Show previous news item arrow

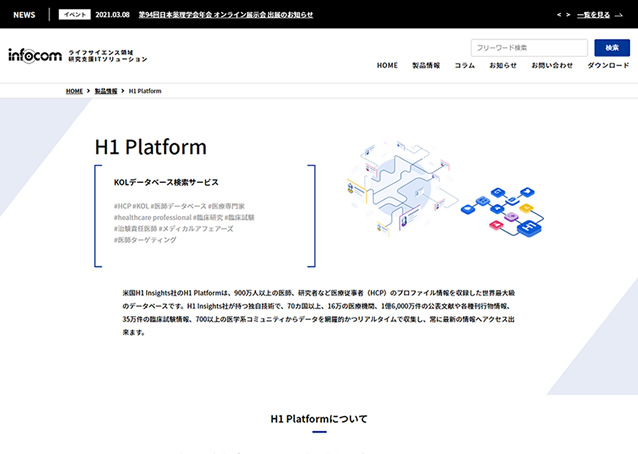point(559,15)
